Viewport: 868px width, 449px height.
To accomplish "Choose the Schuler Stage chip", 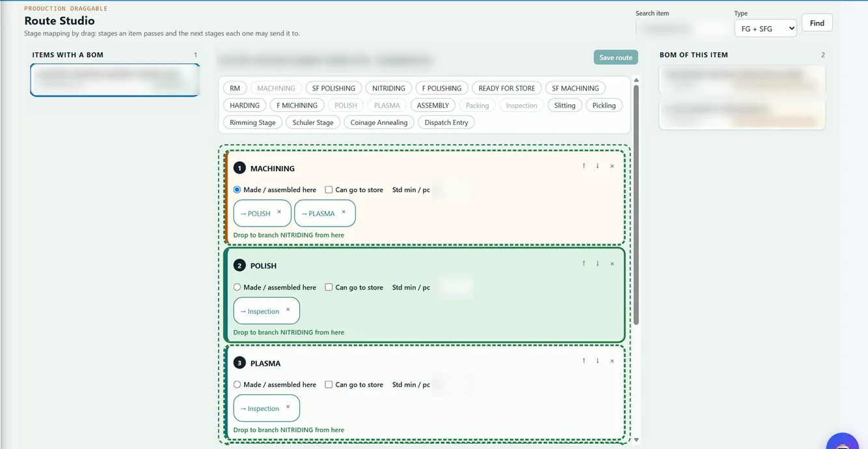I will [x=313, y=122].
